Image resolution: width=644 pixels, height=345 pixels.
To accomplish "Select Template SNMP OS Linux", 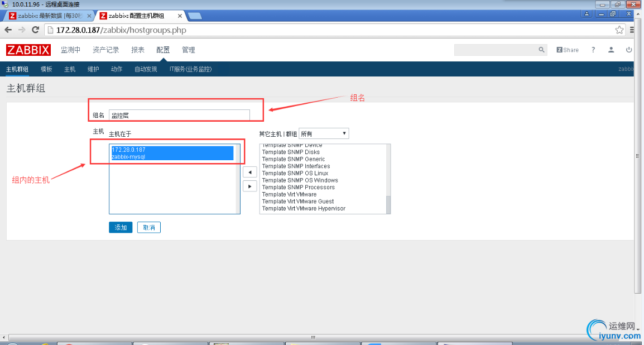I will 295,173.
